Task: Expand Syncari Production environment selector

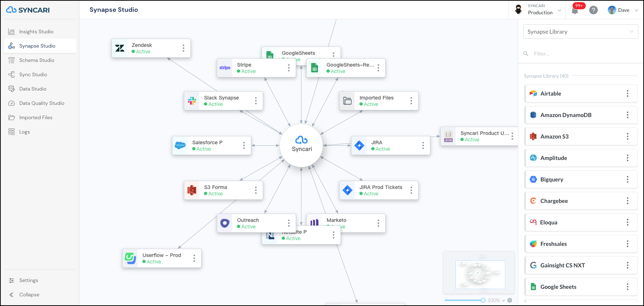Action: pos(538,10)
